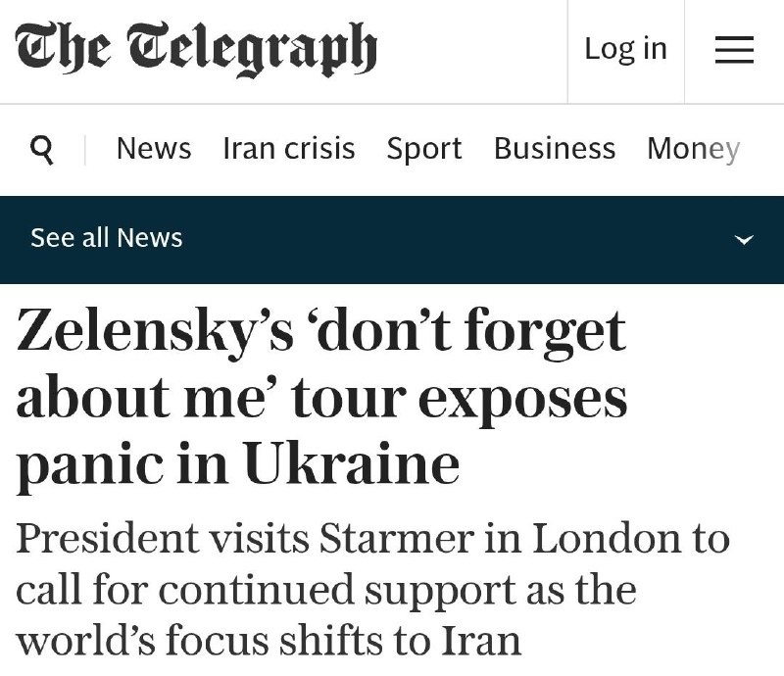Open the hamburger menu
The image size is (784, 676).
click(x=734, y=49)
